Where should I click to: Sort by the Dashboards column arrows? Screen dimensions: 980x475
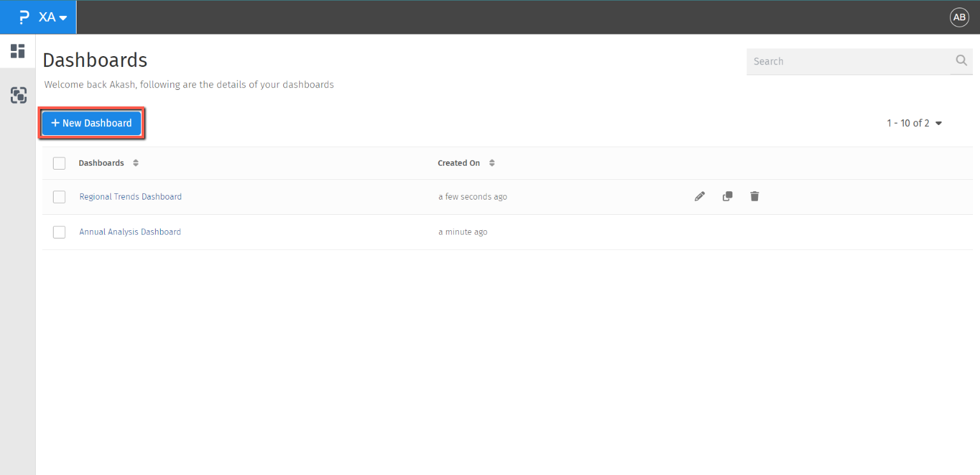(135, 163)
